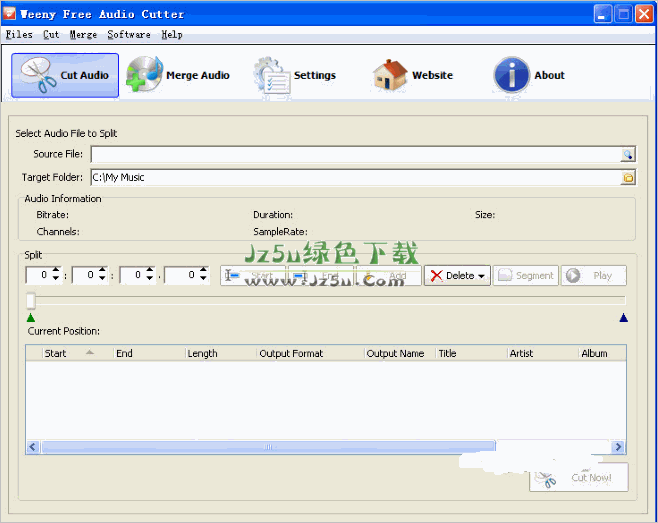
Task: Open the Settings section
Action: tap(295, 76)
